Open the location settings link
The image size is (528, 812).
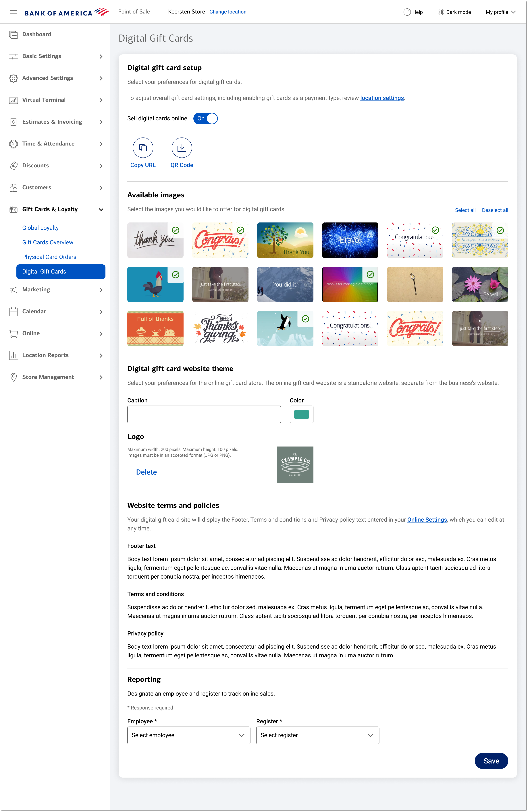pos(381,98)
